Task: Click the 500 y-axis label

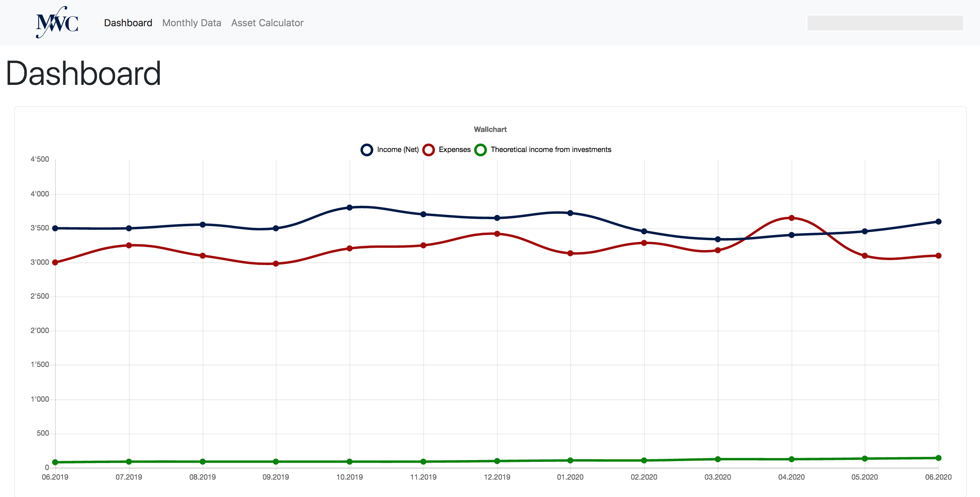Action: [x=43, y=433]
